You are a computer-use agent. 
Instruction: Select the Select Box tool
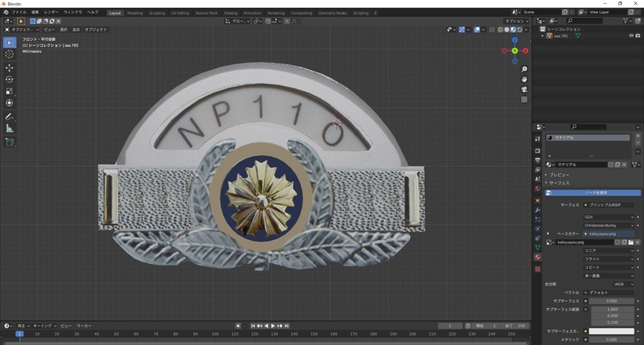pyautogui.click(x=9, y=42)
